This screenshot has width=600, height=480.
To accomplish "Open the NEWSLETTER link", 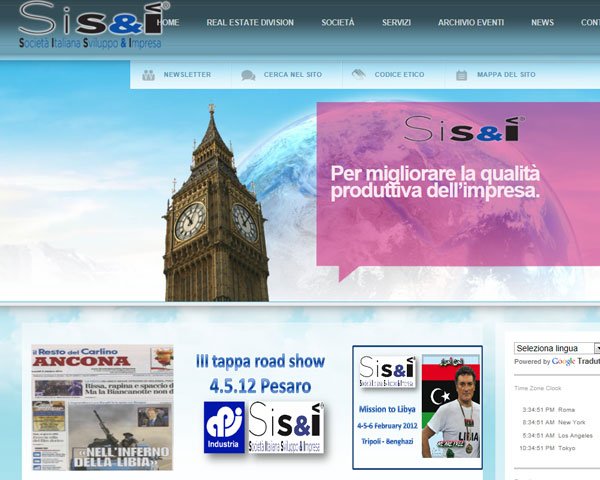I will (188, 75).
